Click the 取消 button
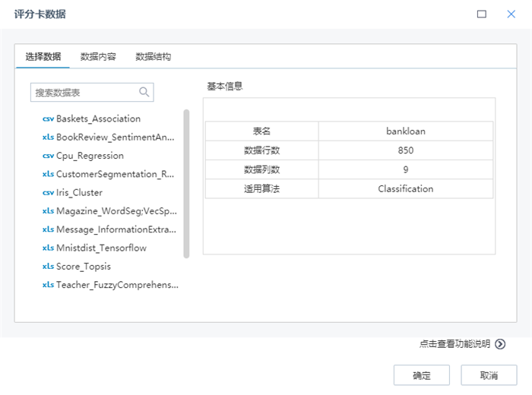Screen dimensions: 532x395 [x=489, y=375]
